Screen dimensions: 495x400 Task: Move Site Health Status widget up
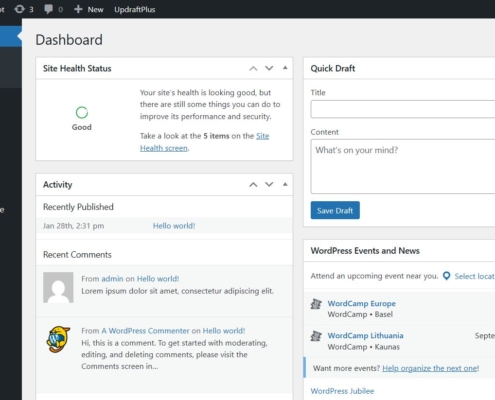pyautogui.click(x=253, y=68)
